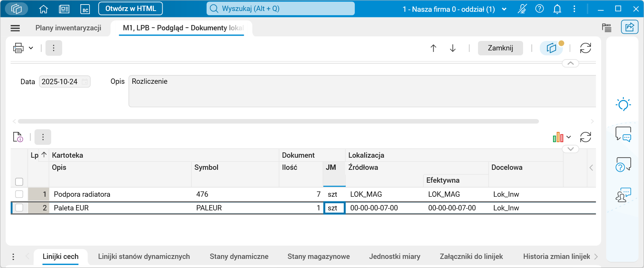The height and width of the screenshot is (268, 644).
Task: Click the BC icon in title bar
Action: click(85, 9)
